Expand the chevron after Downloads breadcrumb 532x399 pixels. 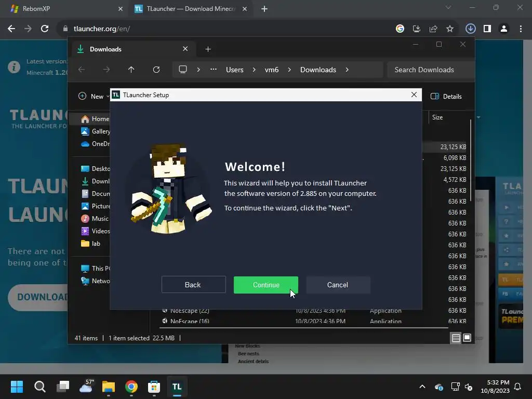(x=347, y=70)
